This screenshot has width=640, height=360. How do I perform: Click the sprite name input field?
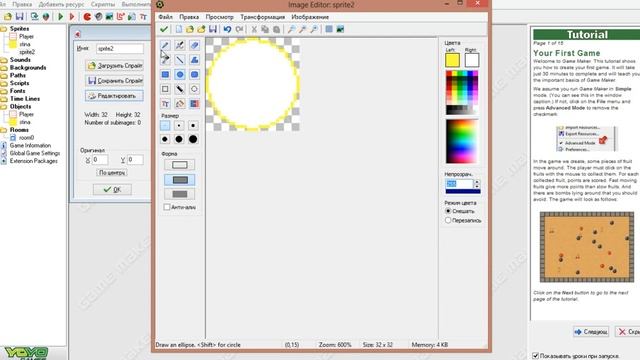pyautogui.click(x=120, y=49)
